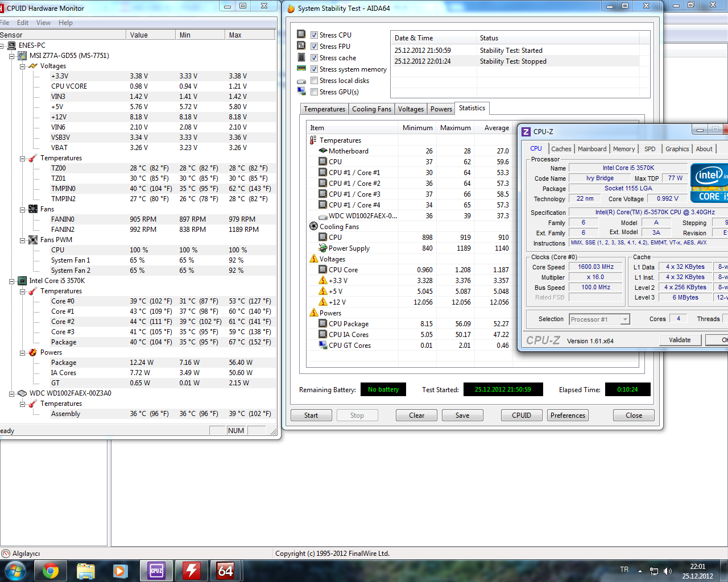This screenshot has height=582, width=728.
Task: Click the Stress CPU chip icon
Action: click(x=301, y=35)
